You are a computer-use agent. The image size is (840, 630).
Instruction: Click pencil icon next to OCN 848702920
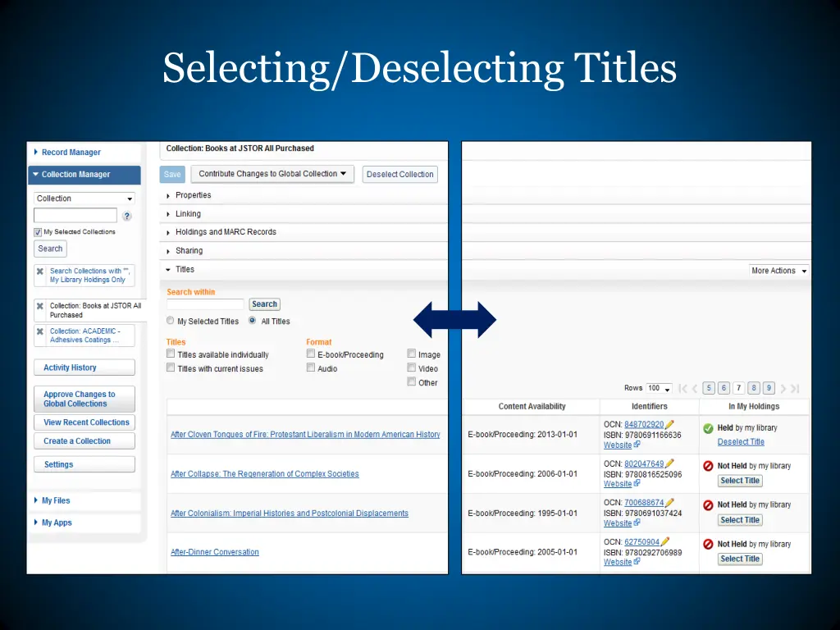tap(670, 425)
